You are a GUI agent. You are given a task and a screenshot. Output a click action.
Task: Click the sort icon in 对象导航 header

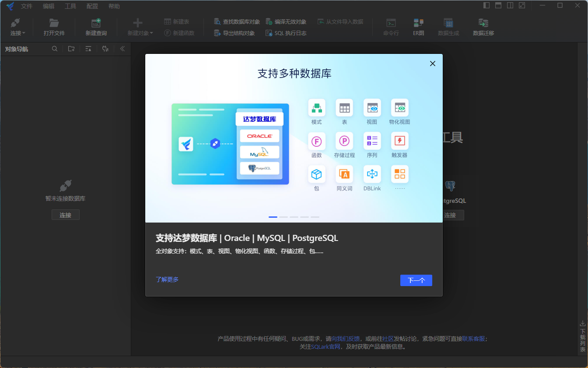(88, 49)
